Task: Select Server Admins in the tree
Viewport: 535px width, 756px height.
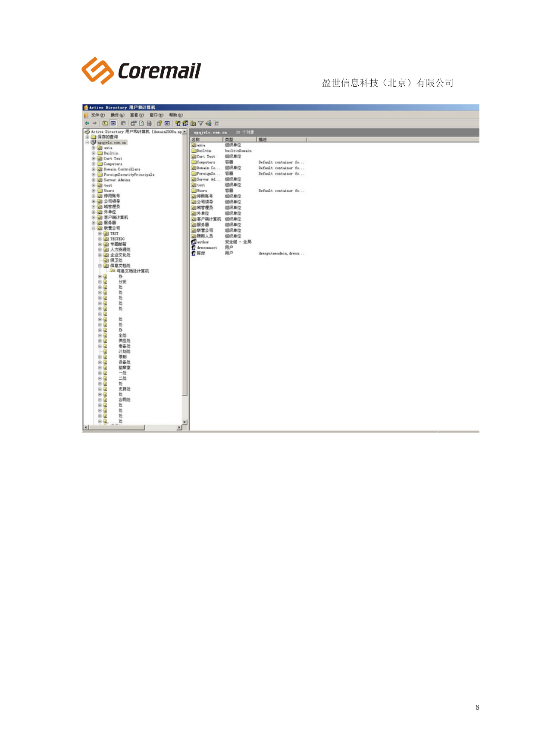Action: pyautogui.click(x=117, y=180)
